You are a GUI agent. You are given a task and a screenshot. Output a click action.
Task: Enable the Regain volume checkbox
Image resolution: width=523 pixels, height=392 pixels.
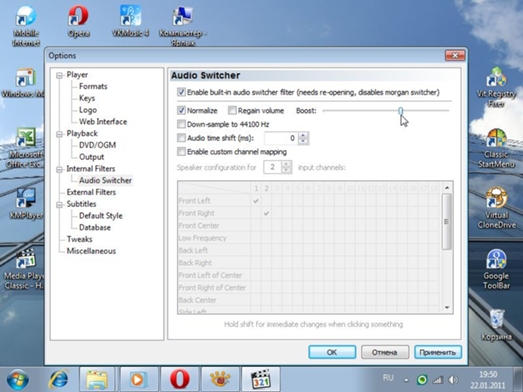tap(232, 110)
